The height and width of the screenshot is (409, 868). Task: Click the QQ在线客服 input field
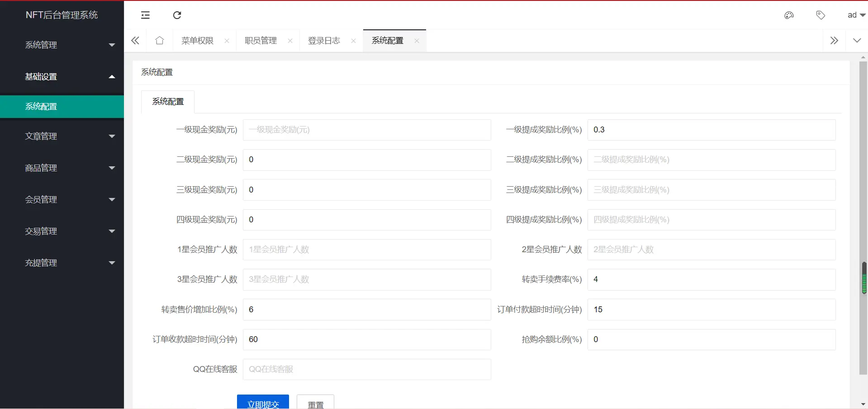366,369
